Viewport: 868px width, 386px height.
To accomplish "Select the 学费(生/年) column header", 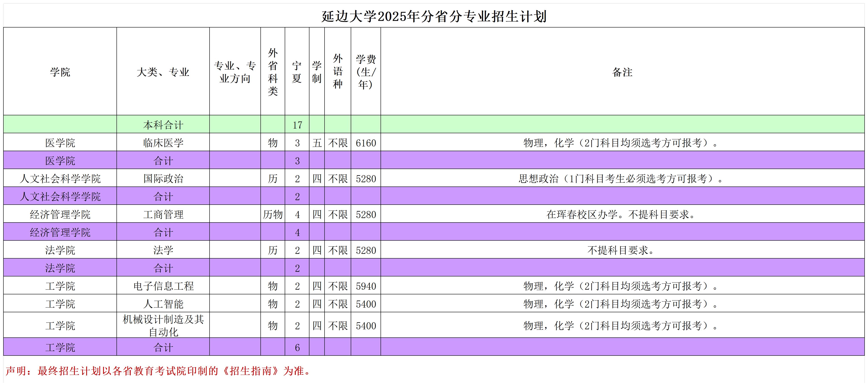I will click(366, 71).
